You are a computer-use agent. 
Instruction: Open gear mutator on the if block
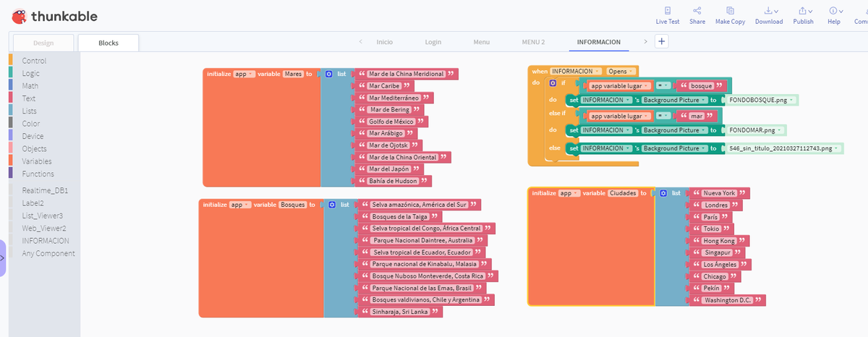pos(553,83)
